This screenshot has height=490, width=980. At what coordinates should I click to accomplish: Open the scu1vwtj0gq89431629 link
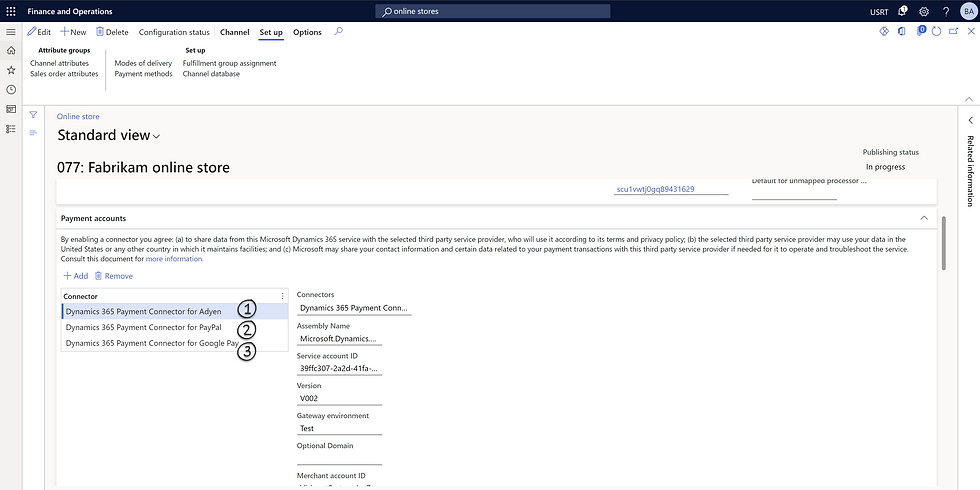click(655, 189)
